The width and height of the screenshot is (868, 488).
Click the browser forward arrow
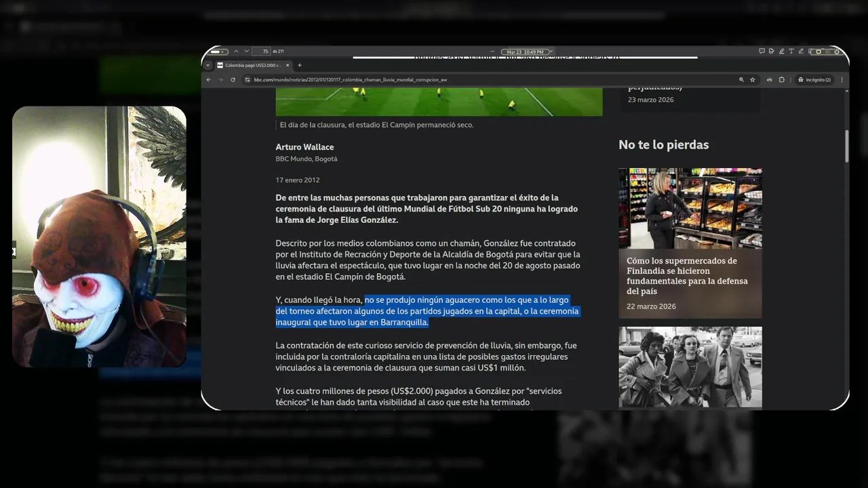click(220, 79)
